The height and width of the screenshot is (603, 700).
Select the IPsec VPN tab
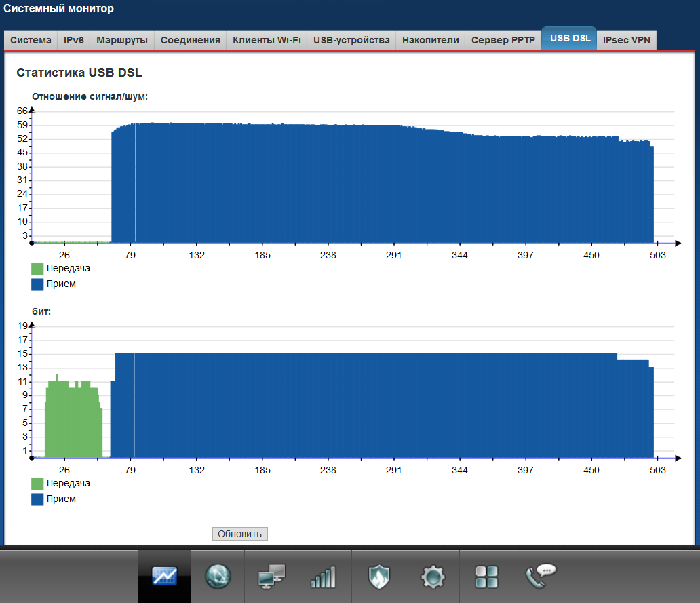point(626,40)
